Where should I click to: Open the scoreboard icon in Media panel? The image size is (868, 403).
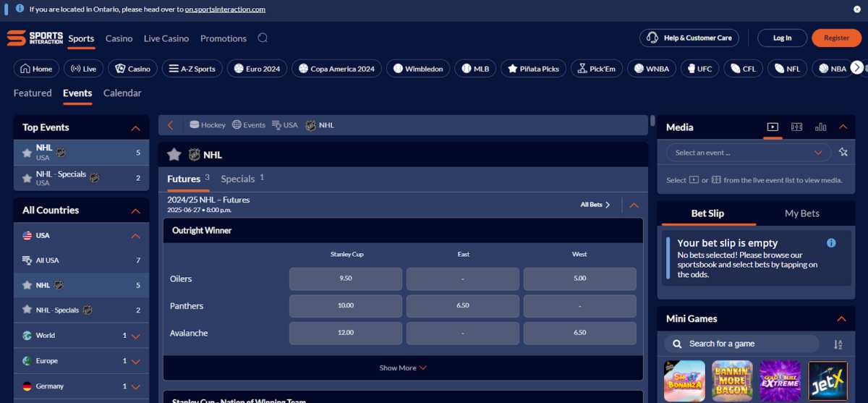tap(796, 127)
